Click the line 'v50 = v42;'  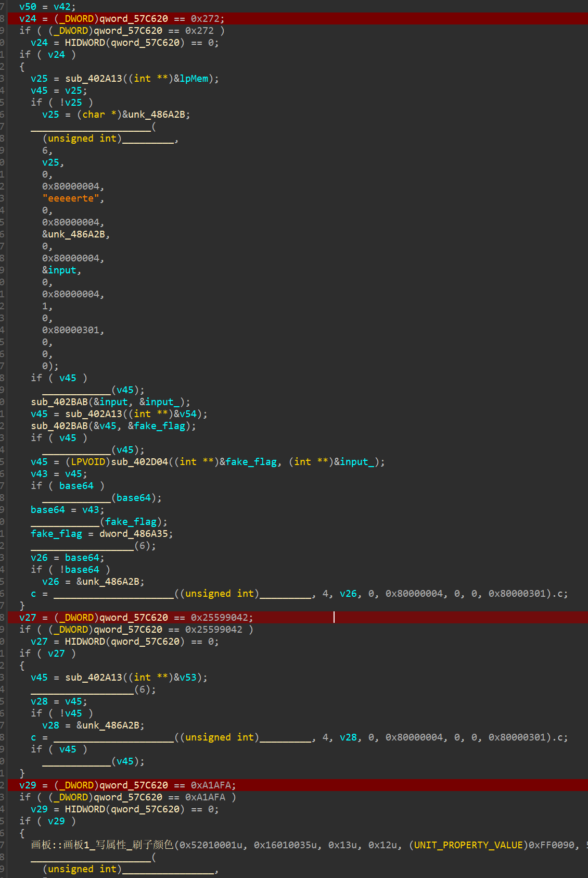(47, 7)
